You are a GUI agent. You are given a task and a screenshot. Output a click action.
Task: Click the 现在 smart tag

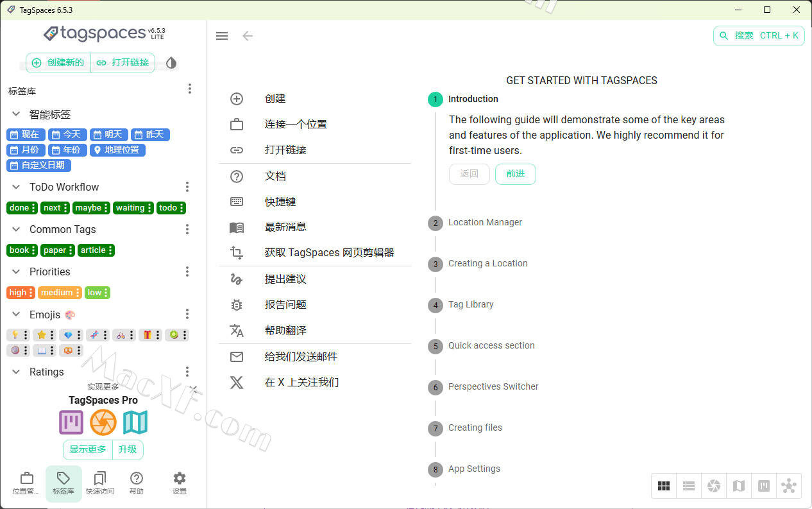tap(26, 134)
